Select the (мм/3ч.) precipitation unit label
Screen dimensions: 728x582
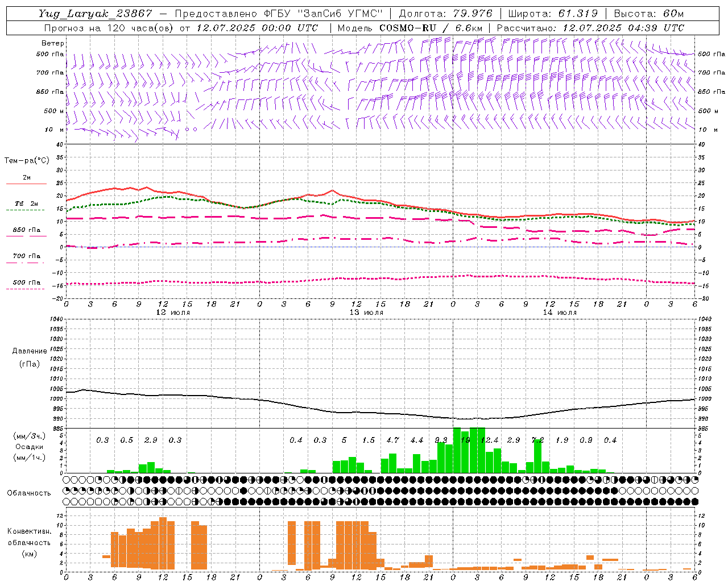(29, 436)
